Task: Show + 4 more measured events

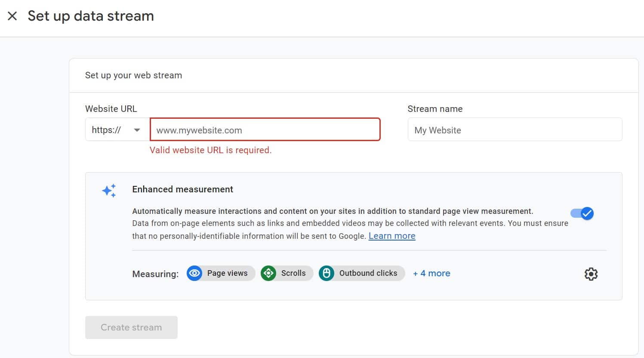Action: 431,273
